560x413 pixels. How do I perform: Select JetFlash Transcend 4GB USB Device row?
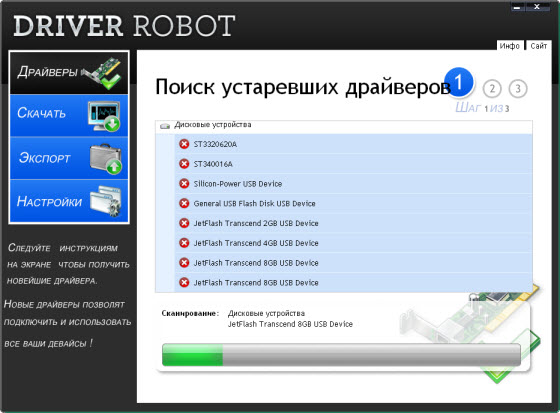[353, 243]
